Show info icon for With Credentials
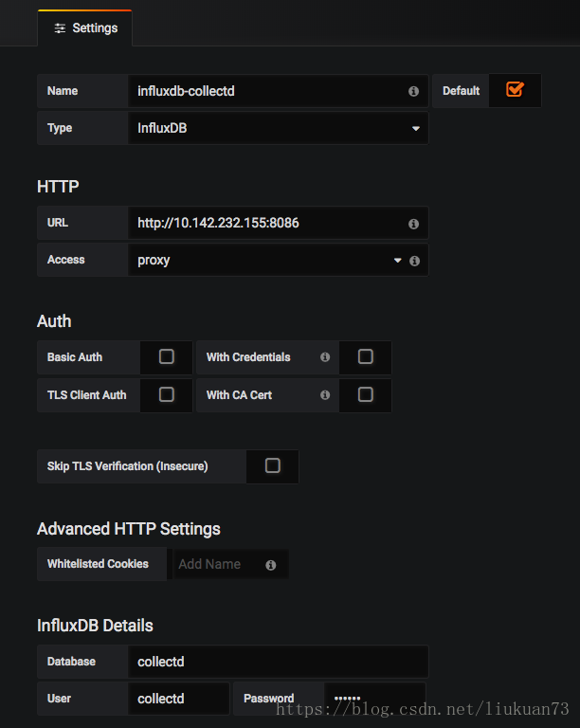 tap(325, 357)
